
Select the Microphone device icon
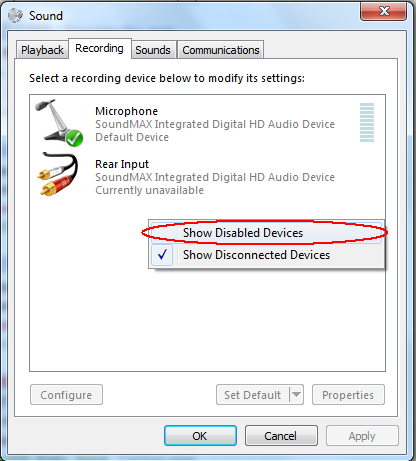coord(58,122)
